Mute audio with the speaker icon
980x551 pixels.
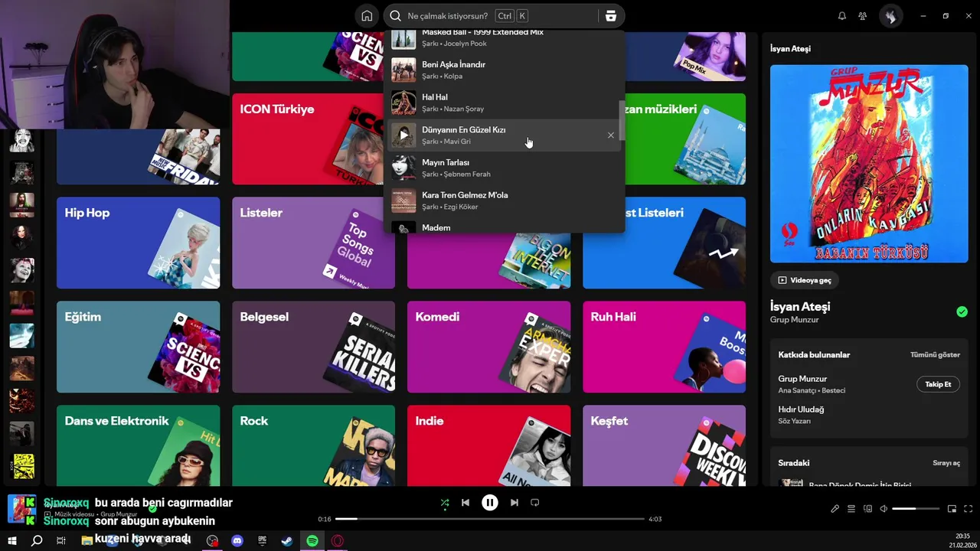click(884, 509)
